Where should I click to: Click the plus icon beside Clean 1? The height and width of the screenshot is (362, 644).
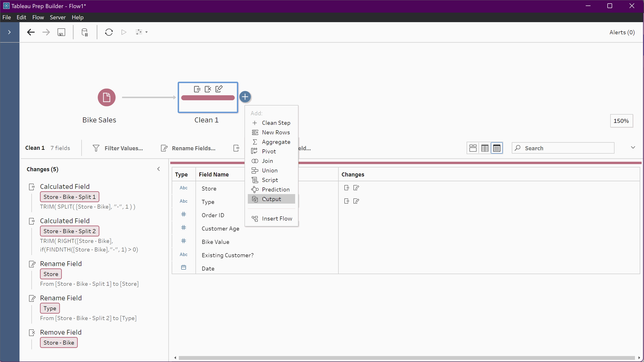tap(245, 97)
